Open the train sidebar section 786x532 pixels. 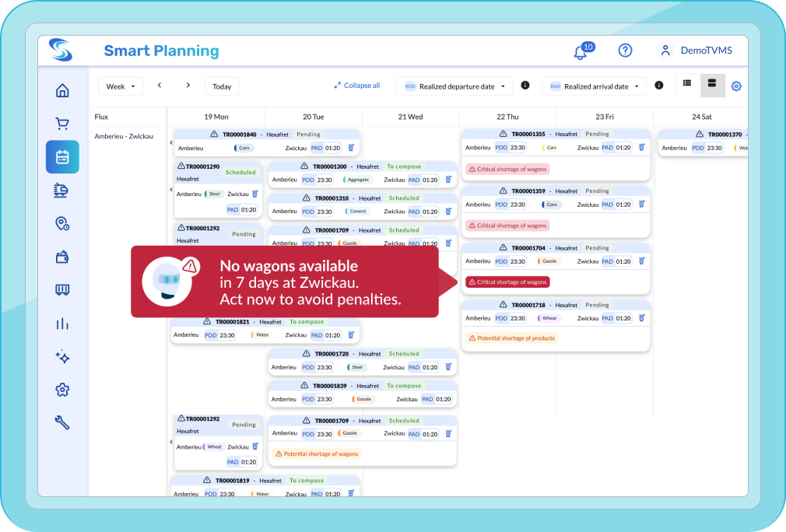pyautogui.click(x=62, y=191)
